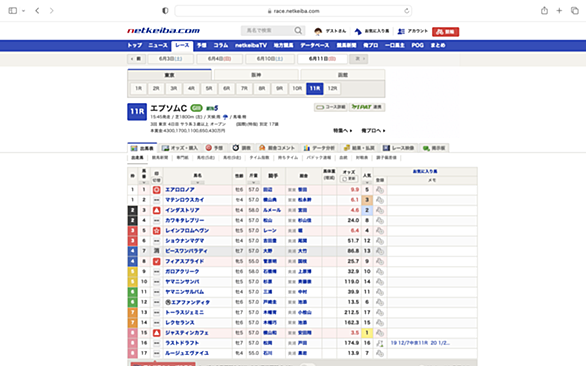The width and height of the screenshot is (586, 366).
Task: Go to the previous dates with 前 arrow
Action: point(136,59)
